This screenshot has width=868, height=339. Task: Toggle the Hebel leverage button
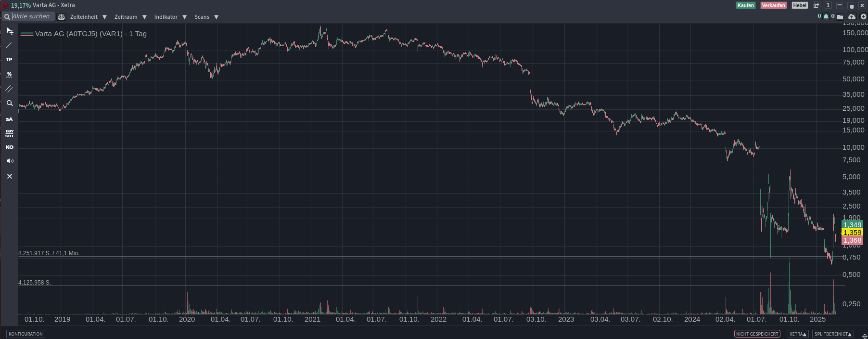(x=800, y=5)
